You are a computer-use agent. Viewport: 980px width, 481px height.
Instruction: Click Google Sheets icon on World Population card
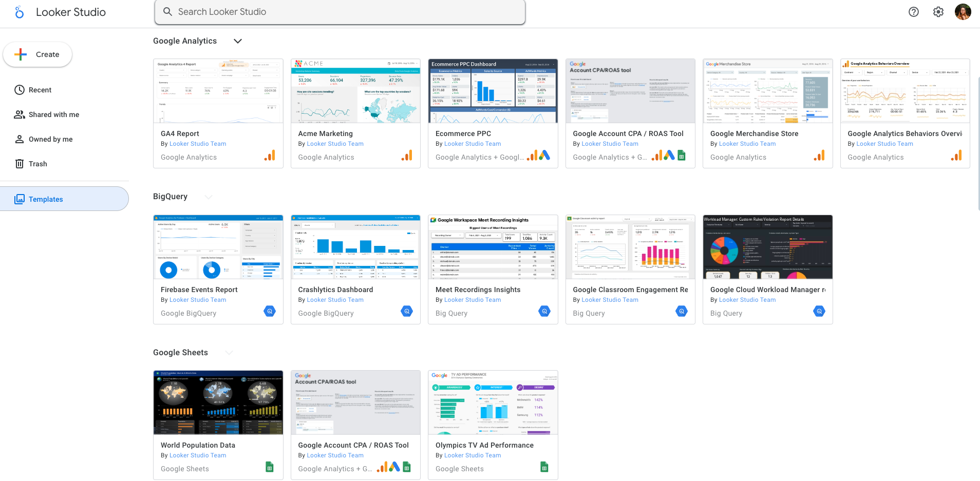click(270, 467)
